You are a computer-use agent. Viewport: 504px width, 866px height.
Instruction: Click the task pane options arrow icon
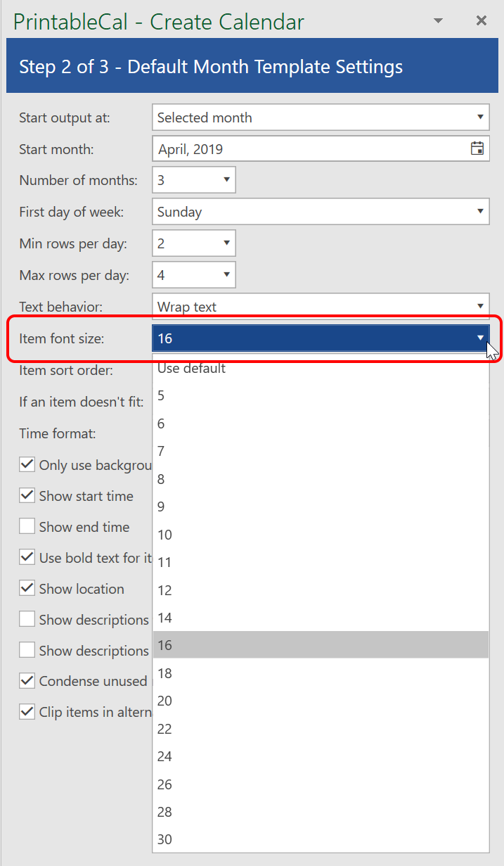(439, 21)
